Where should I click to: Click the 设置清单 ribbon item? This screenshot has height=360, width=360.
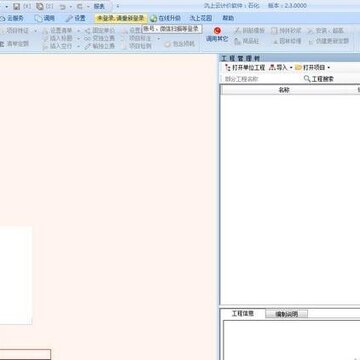tap(58, 31)
